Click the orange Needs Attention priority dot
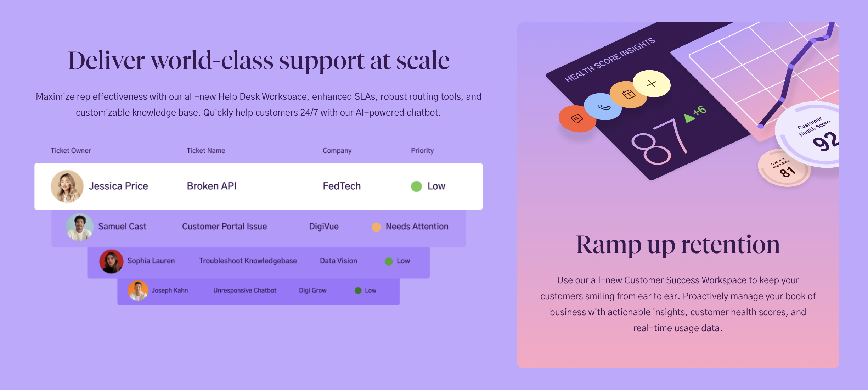 coord(376,227)
